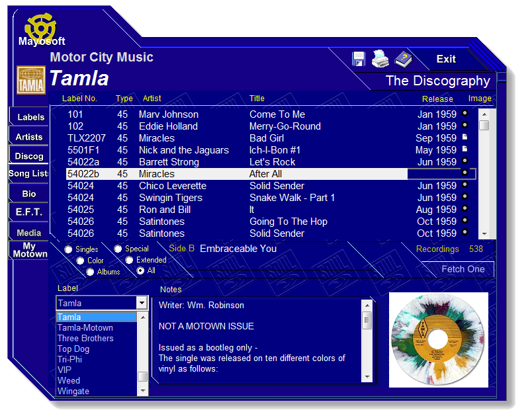Click the Mayosoft 45 adapter logo
The image size is (532, 414).
[41, 28]
